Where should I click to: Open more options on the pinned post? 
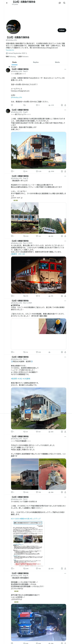[x=65, y=69]
